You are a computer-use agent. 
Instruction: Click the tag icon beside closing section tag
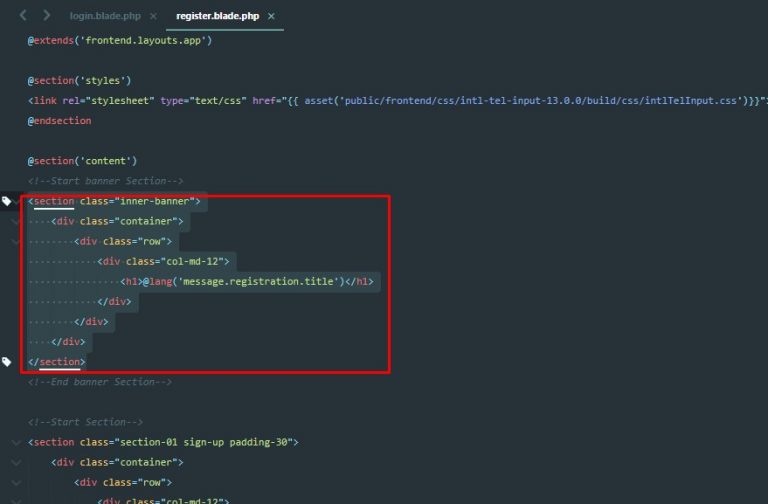tap(6, 361)
